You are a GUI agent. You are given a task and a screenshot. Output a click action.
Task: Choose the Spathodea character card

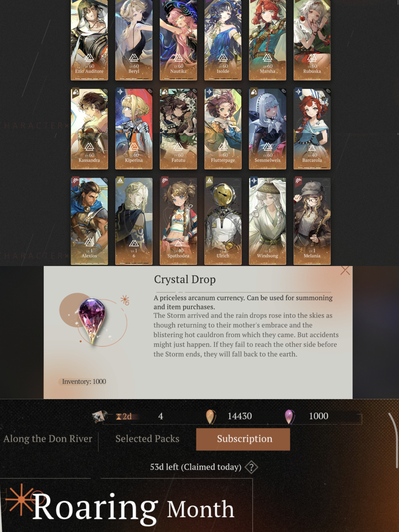point(178,221)
